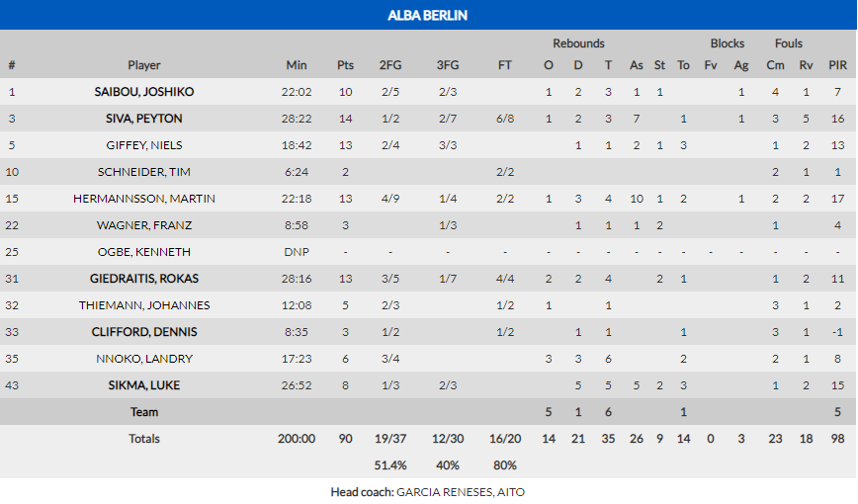Open Franz Wagner's player link

point(144,225)
